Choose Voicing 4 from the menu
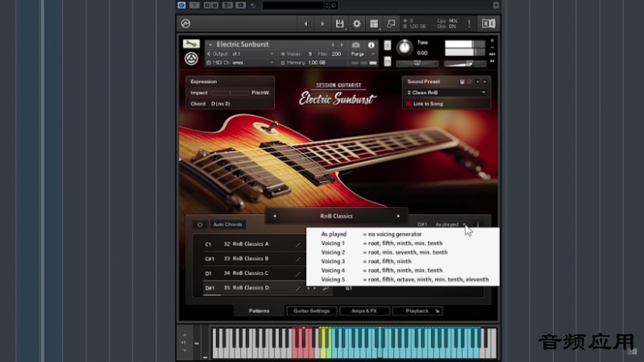Image resolution: width=644 pixels, height=362 pixels. tap(402, 270)
